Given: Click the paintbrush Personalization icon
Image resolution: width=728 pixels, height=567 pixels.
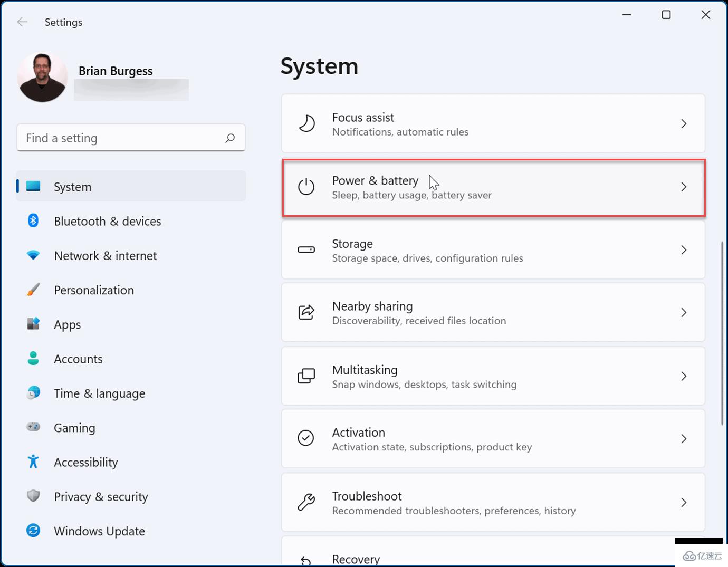Looking at the screenshot, I should [33, 290].
